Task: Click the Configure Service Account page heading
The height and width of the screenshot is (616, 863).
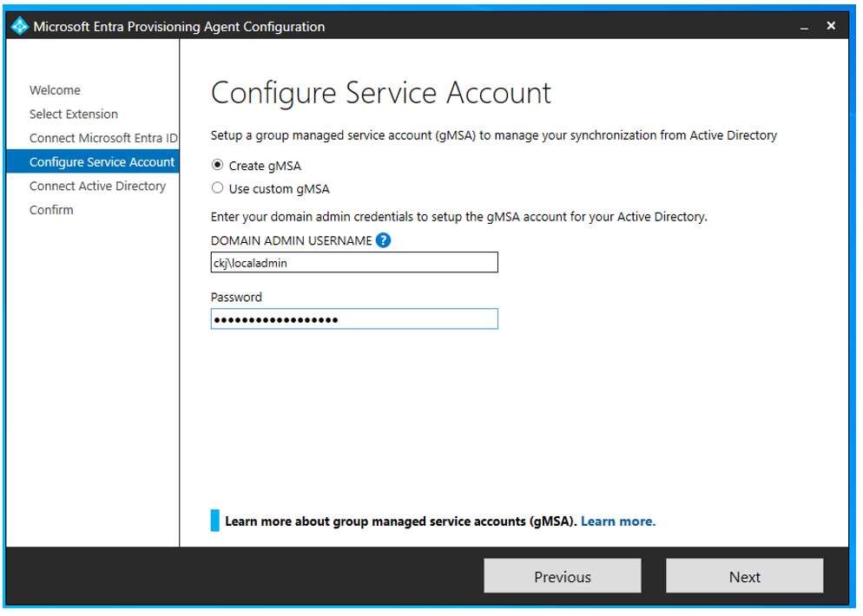Action: coord(380,93)
